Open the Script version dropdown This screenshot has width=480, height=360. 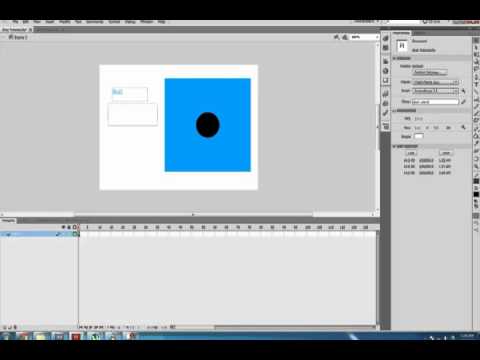point(436,91)
